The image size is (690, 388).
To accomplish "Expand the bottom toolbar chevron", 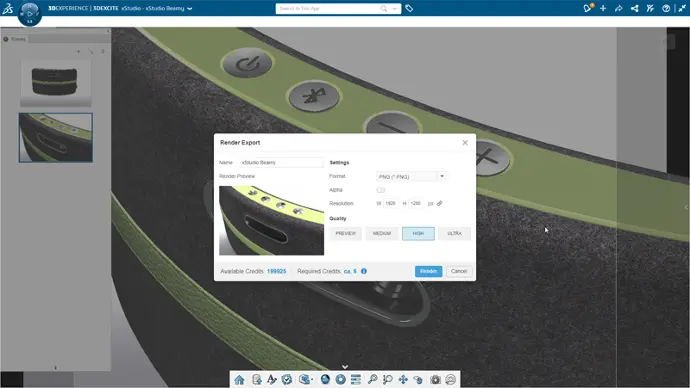I will tap(345, 367).
